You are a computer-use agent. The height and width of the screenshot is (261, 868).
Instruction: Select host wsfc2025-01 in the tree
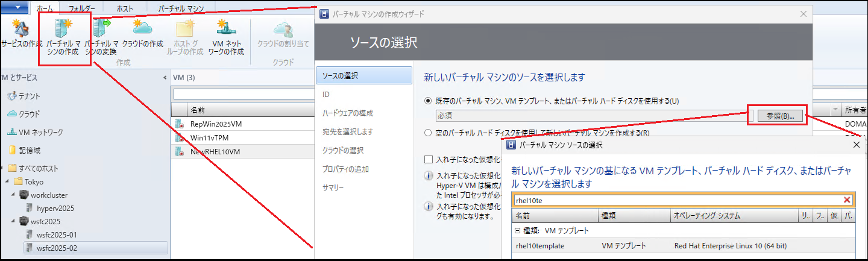pos(57,234)
